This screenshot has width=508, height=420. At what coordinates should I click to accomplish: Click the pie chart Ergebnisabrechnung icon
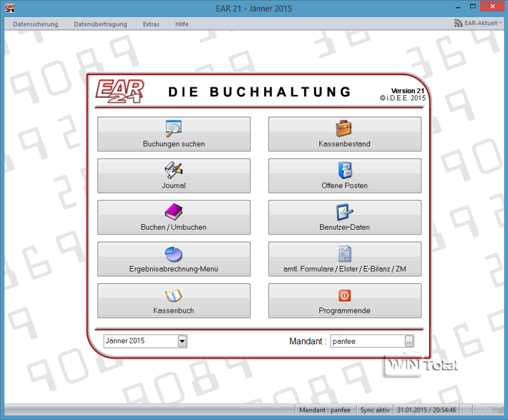pos(174,254)
